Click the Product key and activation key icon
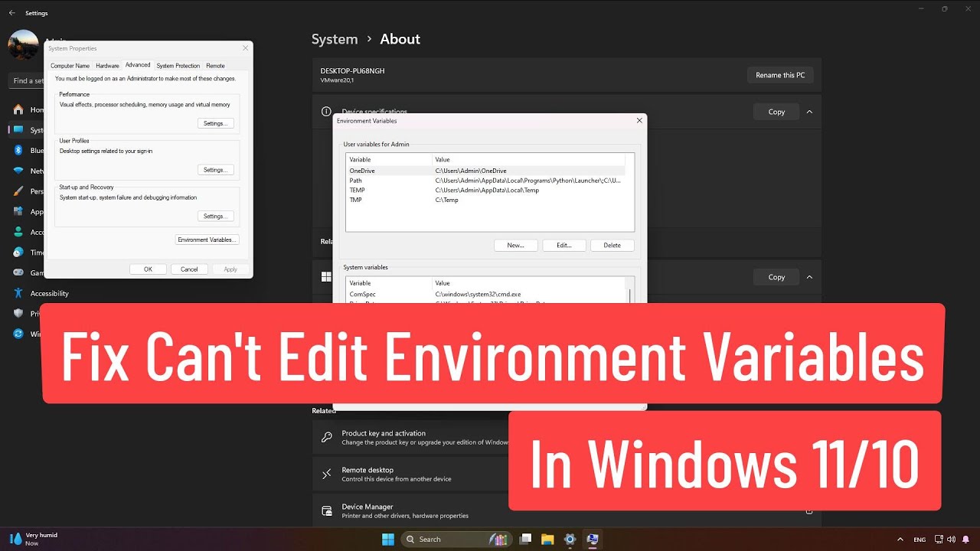The image size is (980, 551). pyautogui.click(x=327, y=438)
